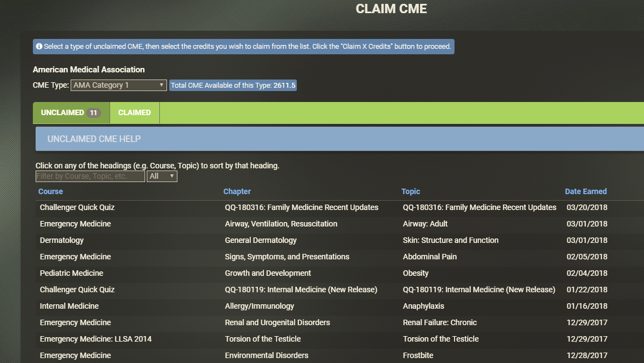Click the 12/28/2017 date earned cell
644x363 pixels.
[587, 356]
